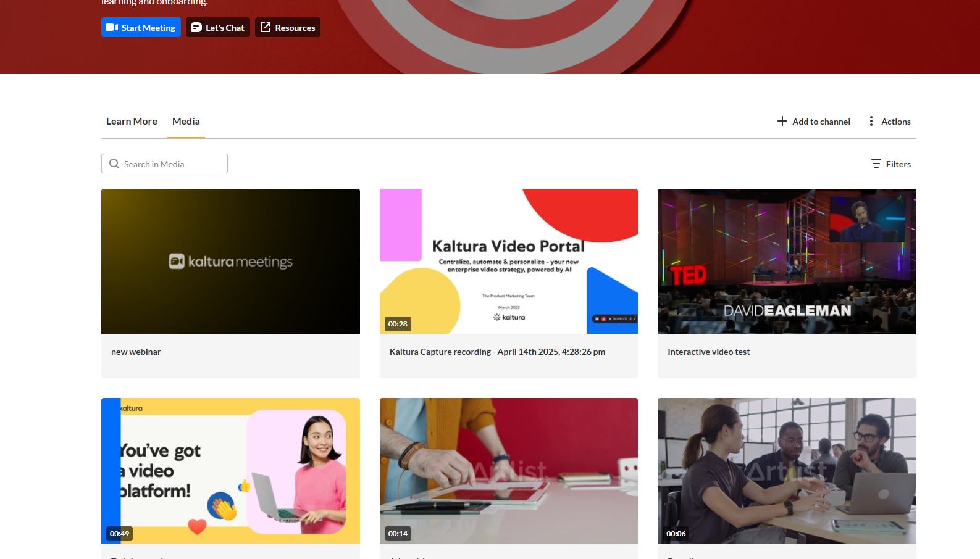Click the chat bubble icon on Let's Chat
The image size is (980, 559).
click(x=196, y=27)
